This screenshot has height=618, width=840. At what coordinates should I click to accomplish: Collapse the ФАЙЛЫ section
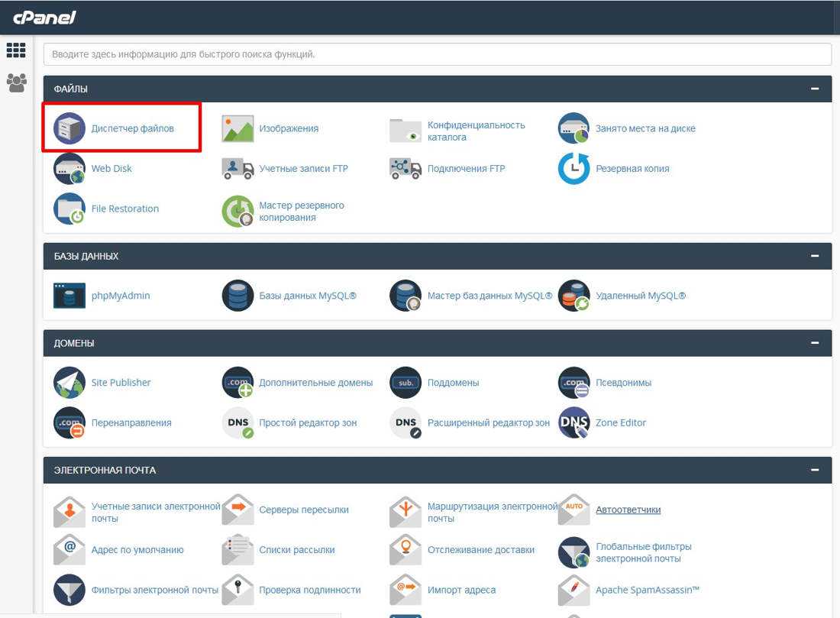[x=815, y=89]
